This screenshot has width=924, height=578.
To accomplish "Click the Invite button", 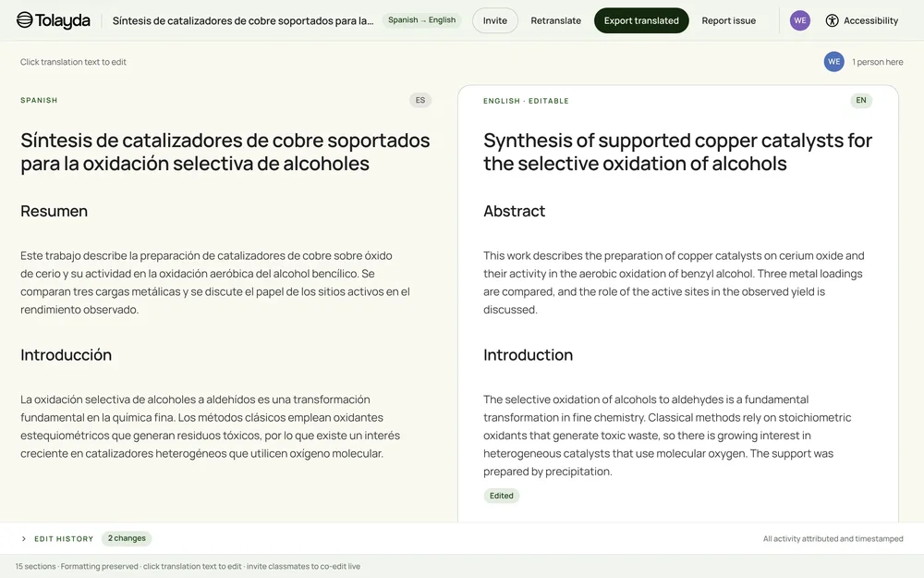I will [495, 20].
